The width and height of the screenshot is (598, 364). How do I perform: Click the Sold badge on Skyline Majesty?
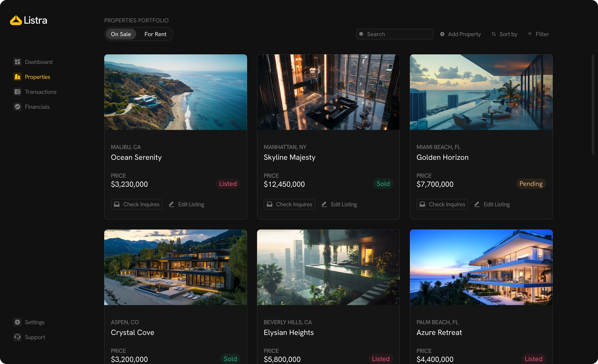383,184
